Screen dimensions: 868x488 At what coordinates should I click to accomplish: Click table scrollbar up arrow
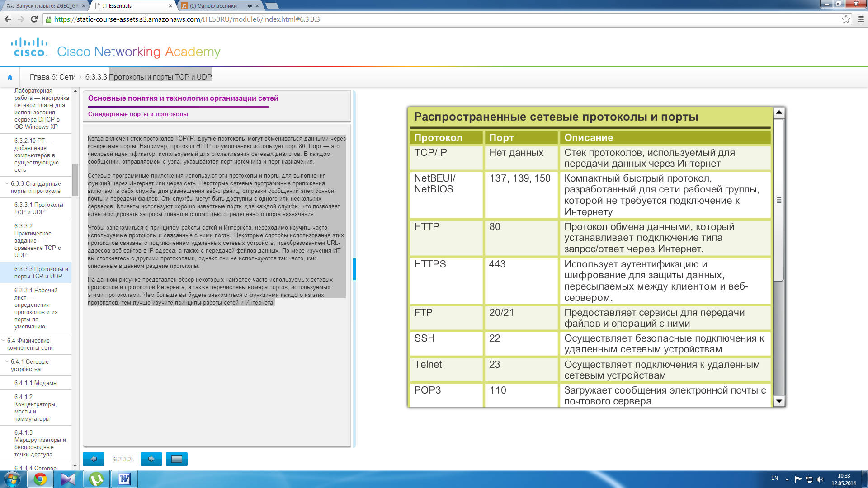click(779, 113)
